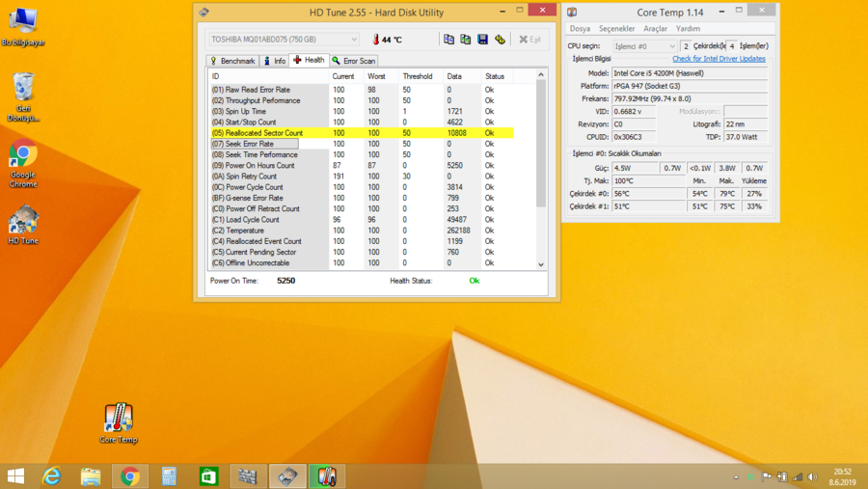Select the (01) Raw Read Error Rate row
The image size is (868, 489).
[362, 90]
